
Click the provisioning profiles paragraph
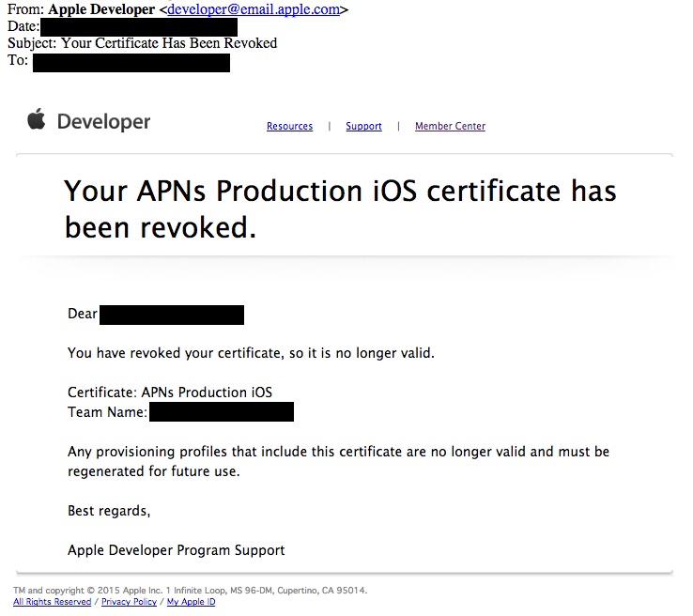pos(338,461)
